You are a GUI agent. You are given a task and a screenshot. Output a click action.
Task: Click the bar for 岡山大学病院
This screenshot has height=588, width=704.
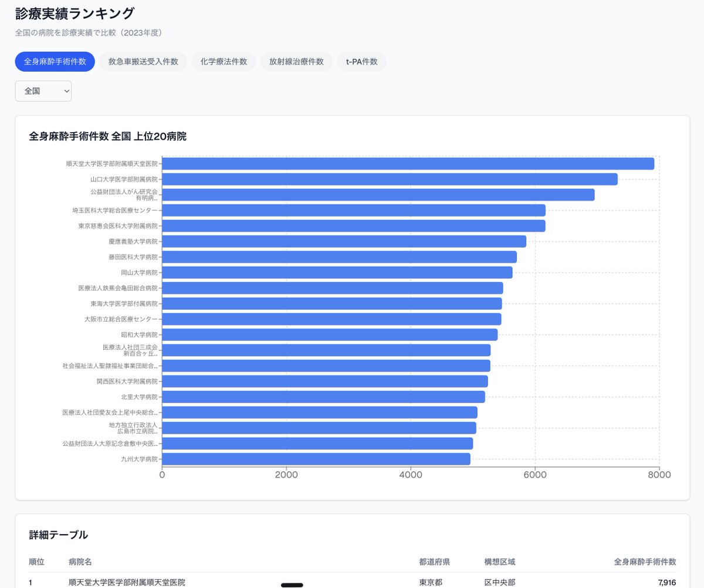click(x=337, y=272)
